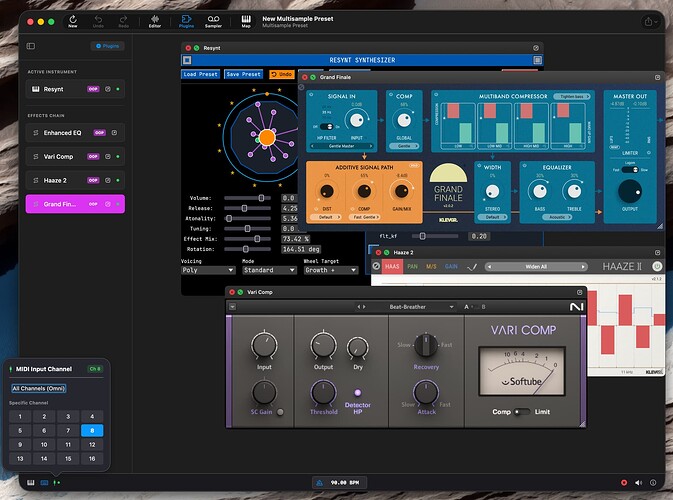This screenshot has height=500, width=673.
Task: Select the PAN tab in Haaze 2
Action: pyautogui.click(x=412, y=267)
